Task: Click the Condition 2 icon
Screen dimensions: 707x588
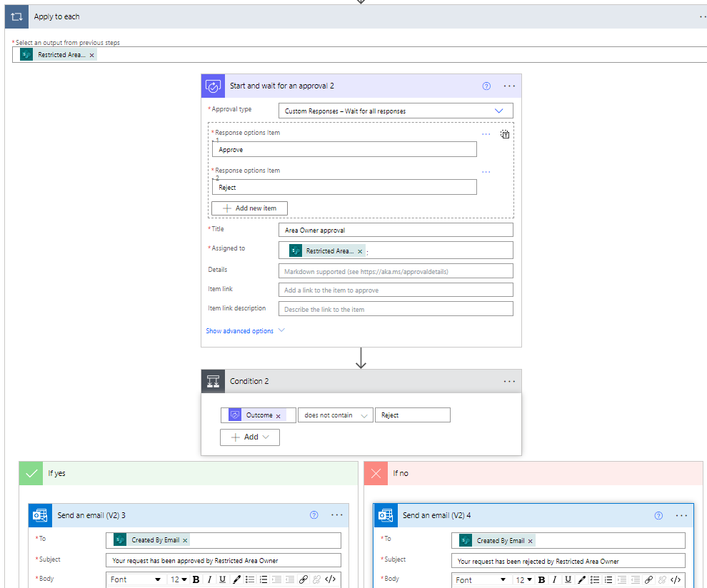Action: click(x=213, y=381)
